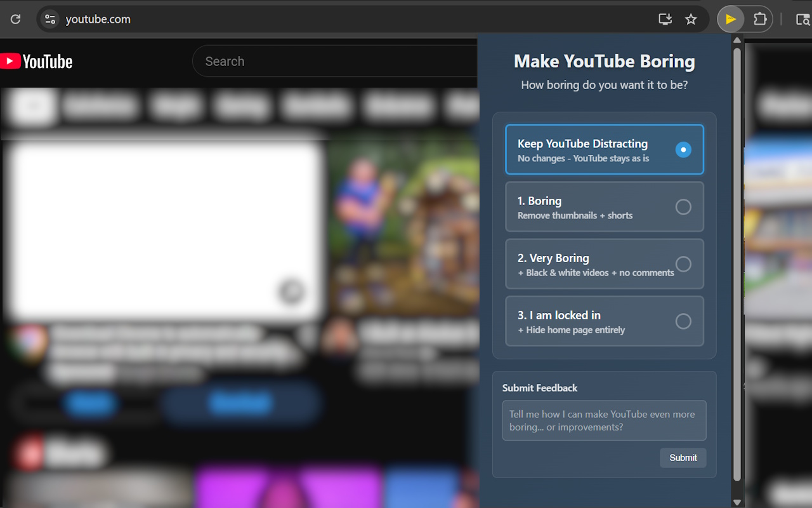Click 'No changes - YouTube stays as is' text
The image size is (812, 508).
(583, 158)
